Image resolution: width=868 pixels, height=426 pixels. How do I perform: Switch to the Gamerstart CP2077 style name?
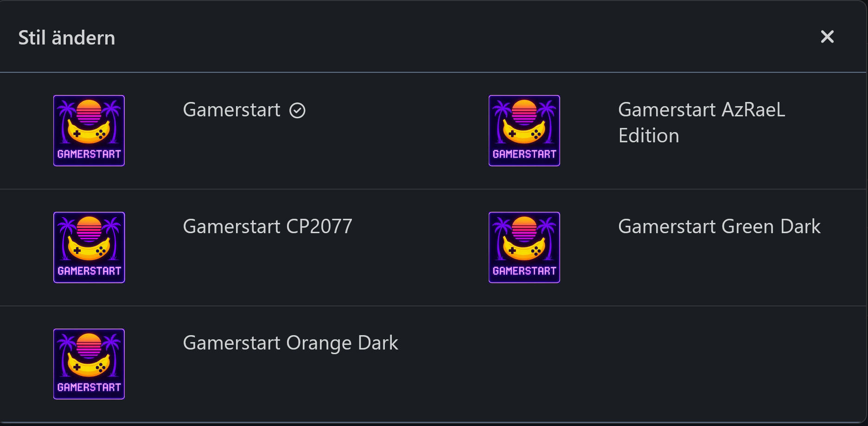268,227
